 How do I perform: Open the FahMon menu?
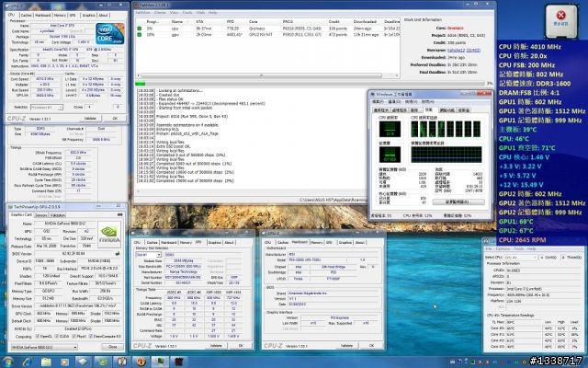[x=142, y=13]
